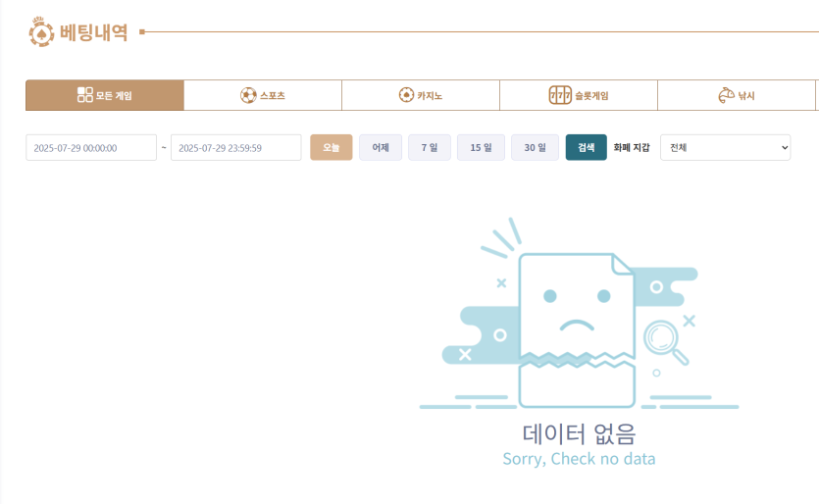819x504 pixels.
Task: Click the slot machine icon for 슬롯게임
Action: (559, 95)
